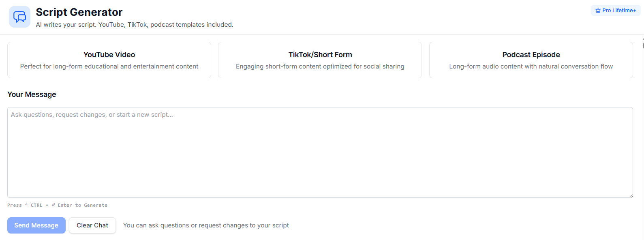Click the crown icon in Pro badge
Screen dimensions: 644x240
(598, 11)
